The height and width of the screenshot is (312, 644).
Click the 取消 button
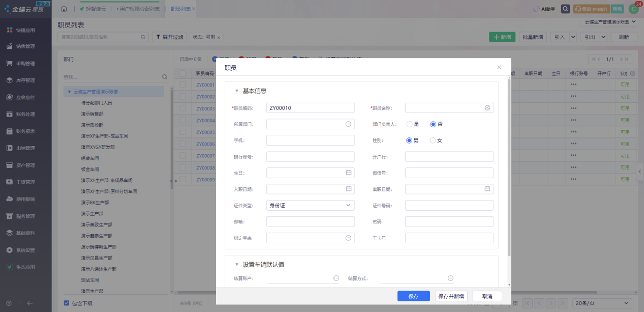[487, 296]
